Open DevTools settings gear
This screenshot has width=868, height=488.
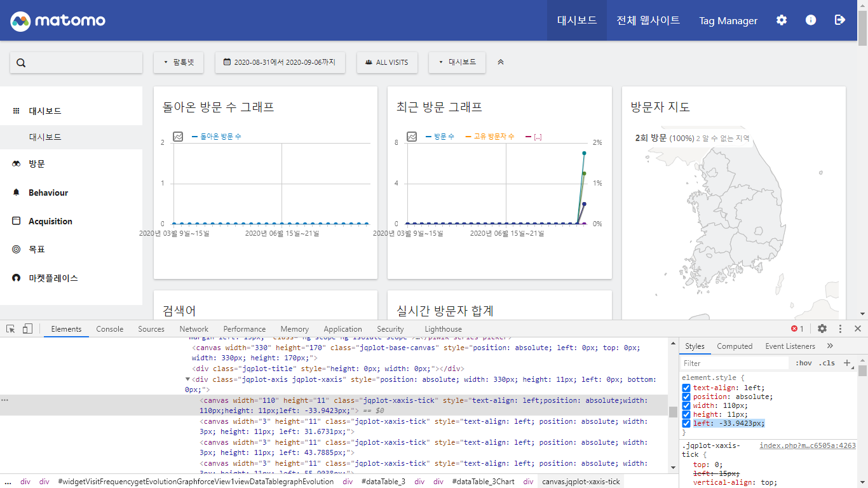[x=822, y=329]
